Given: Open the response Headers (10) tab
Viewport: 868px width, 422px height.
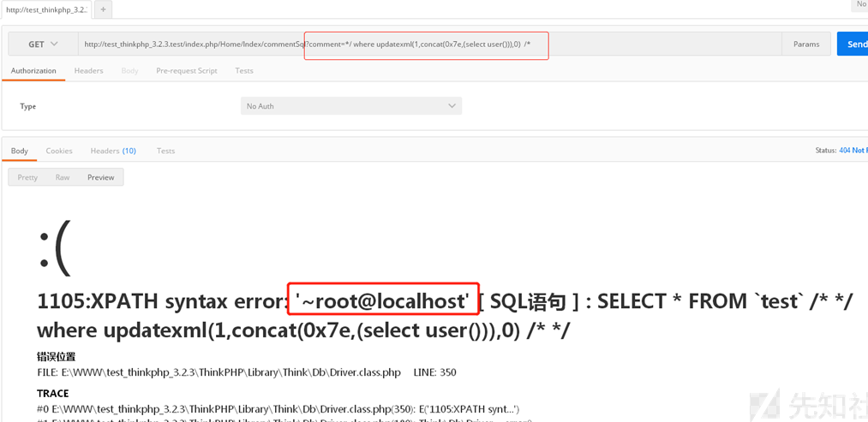Looking at the screenshot, I should click(x=113, y=151).
